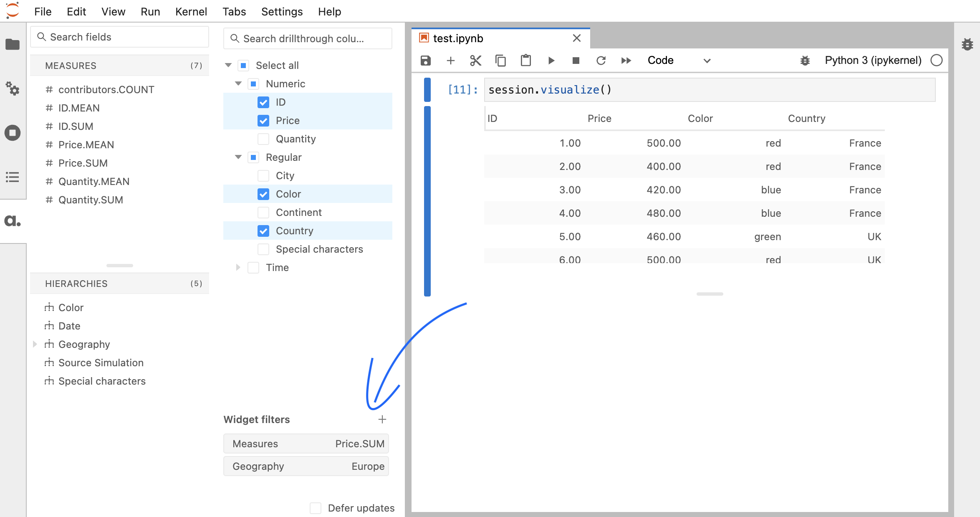The height and width of the screenshot is (517, 980).
Task: Click the Measures Price.SUM widget filter
Action: click(x=306, y=444)
